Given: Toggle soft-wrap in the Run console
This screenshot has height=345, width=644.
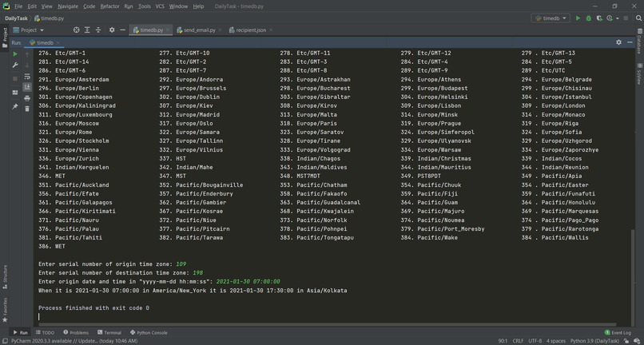Looking at the screenshot, I should (27, 77).
